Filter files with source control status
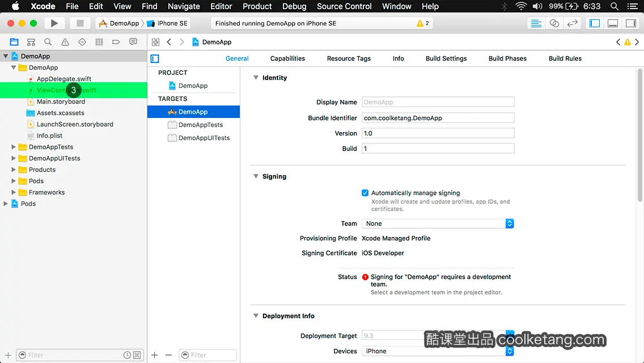 click(137, 355)
